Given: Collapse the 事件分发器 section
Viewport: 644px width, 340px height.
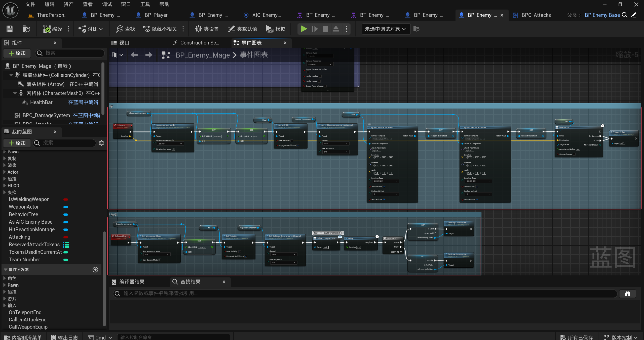Looking at the screenshot, I should point(6,269).
